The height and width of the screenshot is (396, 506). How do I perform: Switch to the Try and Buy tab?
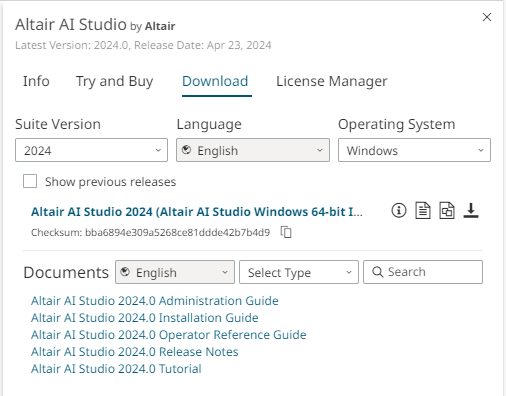point(114,81)
